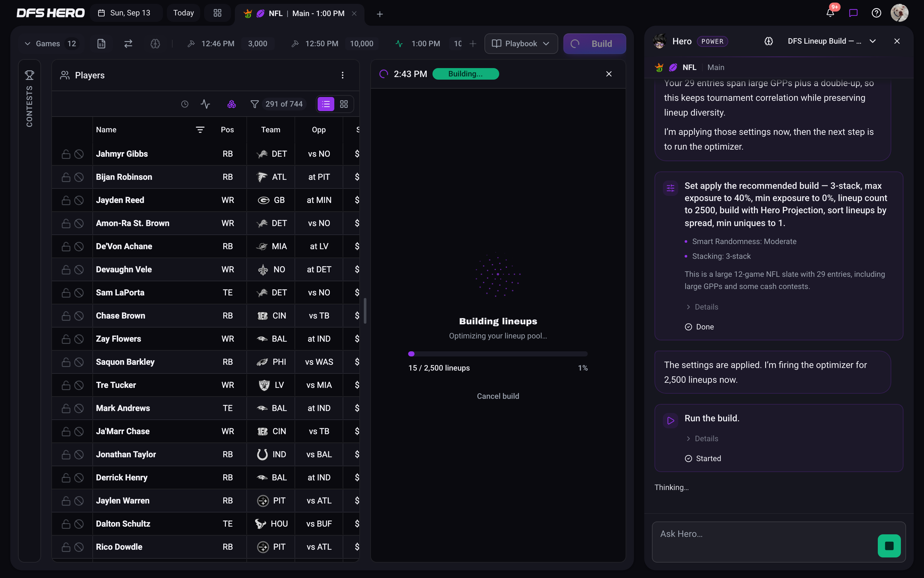The width and height of the screenshot is (924, 578).
Task: Open the dashboard grid icon in top bar
Action: coord(217,13)
